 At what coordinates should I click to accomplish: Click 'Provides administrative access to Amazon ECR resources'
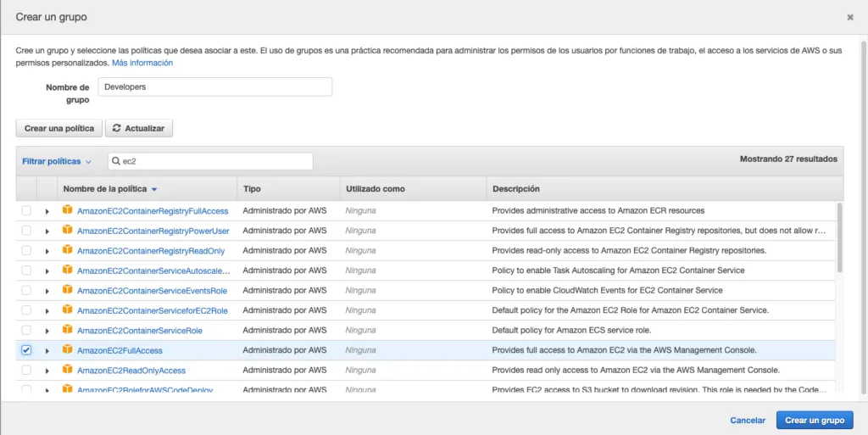click(x=598, y=211)
